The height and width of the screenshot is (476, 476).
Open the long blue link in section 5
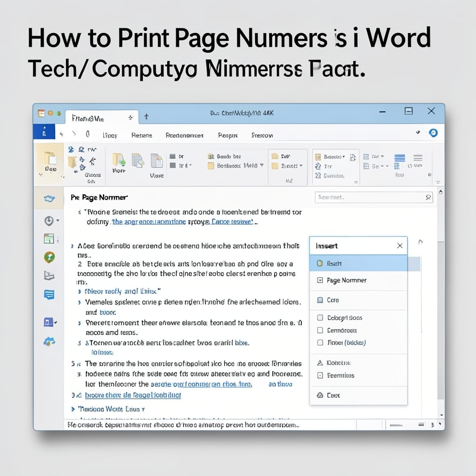pos(201,384)
